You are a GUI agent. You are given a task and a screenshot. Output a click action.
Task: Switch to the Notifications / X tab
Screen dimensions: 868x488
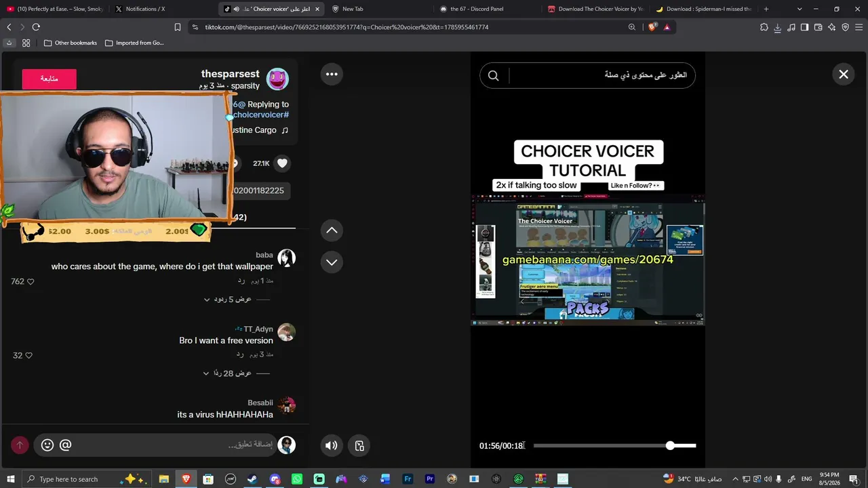coord(163,9)
